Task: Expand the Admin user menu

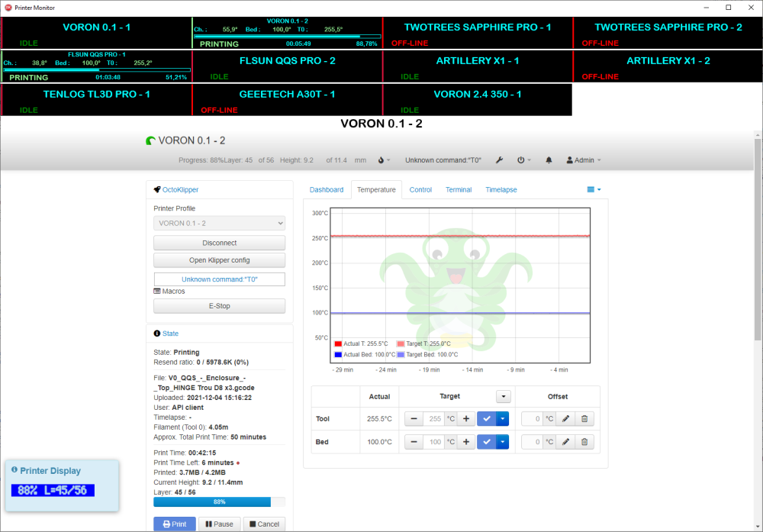Action: click(584, 160)
